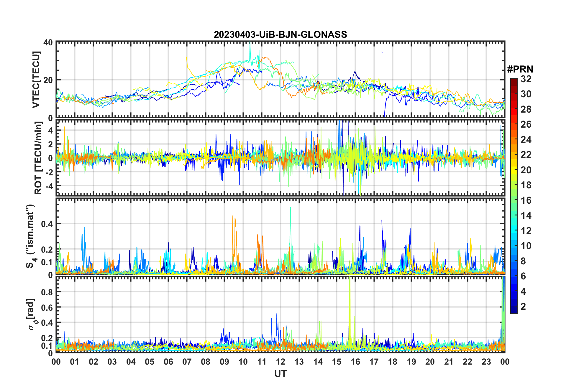This screenshot has width=561, height=392.
Task: Click the orange S4 peak near 09:30 UT
Action: pos(233,224)
